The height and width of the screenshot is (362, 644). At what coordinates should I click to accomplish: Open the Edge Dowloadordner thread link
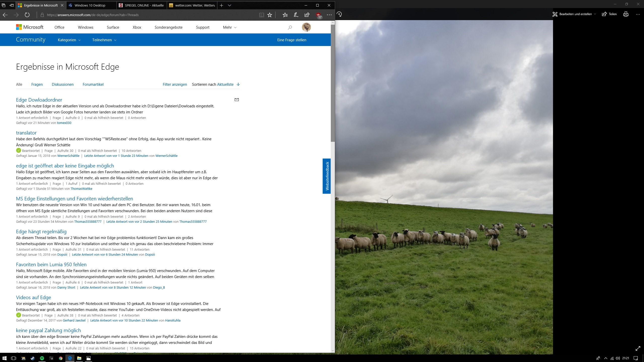click(x=39, y=100)
